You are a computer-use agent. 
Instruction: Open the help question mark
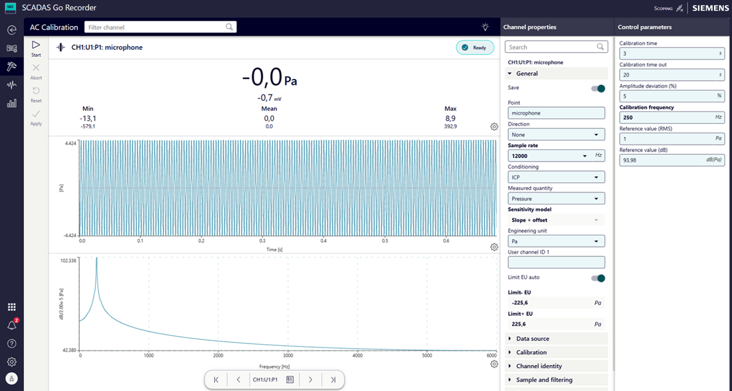(12, 343)
